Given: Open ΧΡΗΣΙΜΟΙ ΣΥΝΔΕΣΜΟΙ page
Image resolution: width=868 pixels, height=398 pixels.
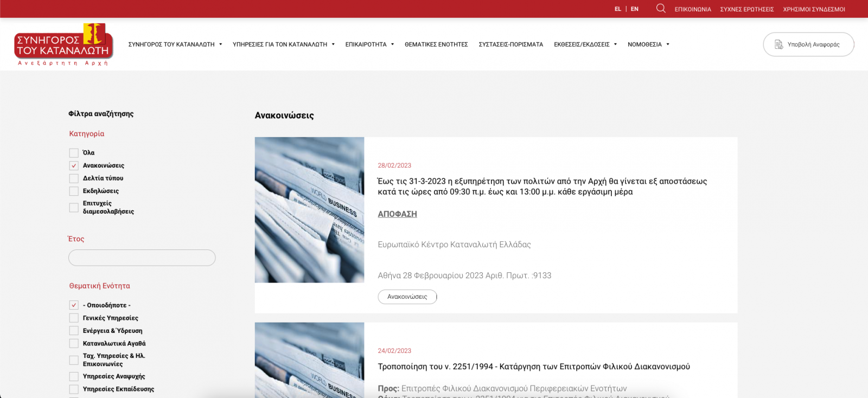Looking at the screenshot, I should [x=814, y=9].
